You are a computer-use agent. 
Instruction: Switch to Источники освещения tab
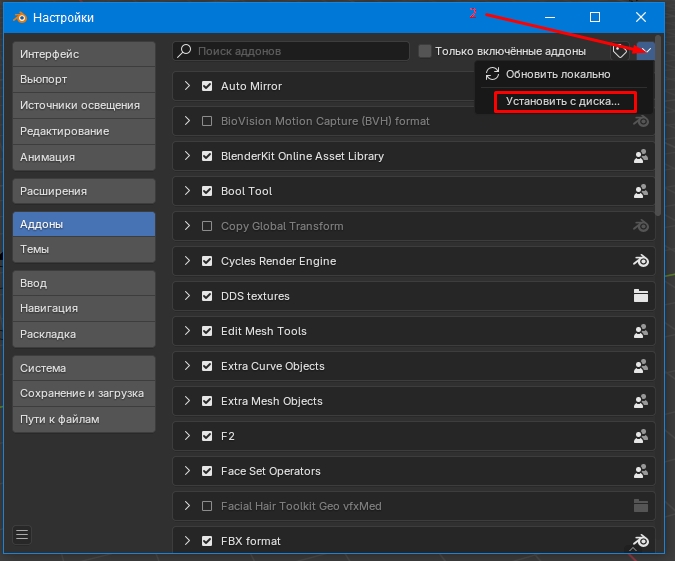[x=84, y=105]
